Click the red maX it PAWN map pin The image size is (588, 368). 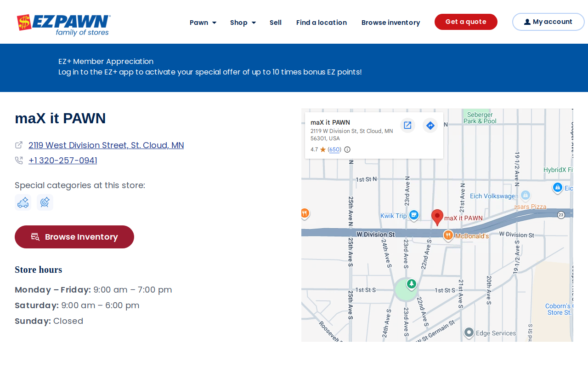(437, 218)
